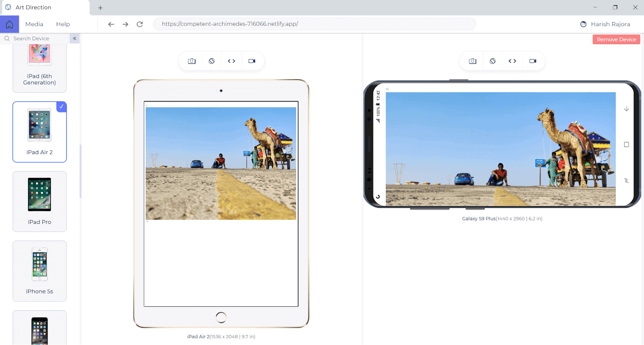644x345 pixels.
Task: Open the Media menu
Action: (34, 24)
